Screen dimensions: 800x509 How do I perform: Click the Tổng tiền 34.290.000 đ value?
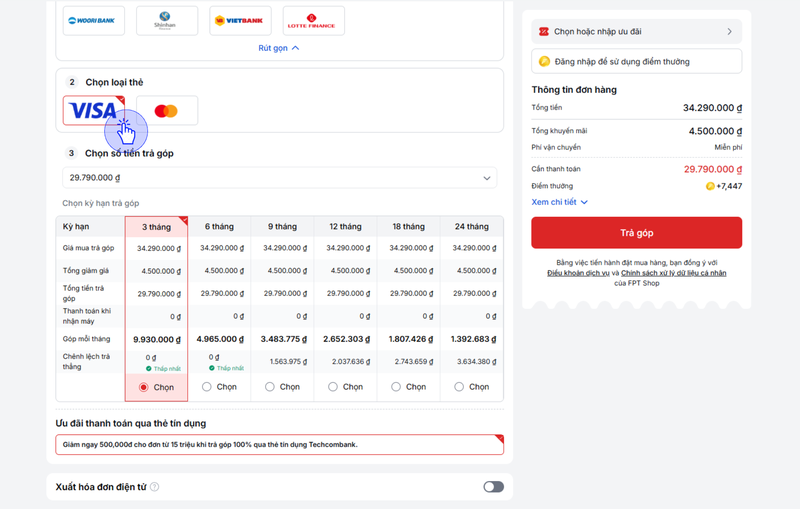[x=712, y=108]
